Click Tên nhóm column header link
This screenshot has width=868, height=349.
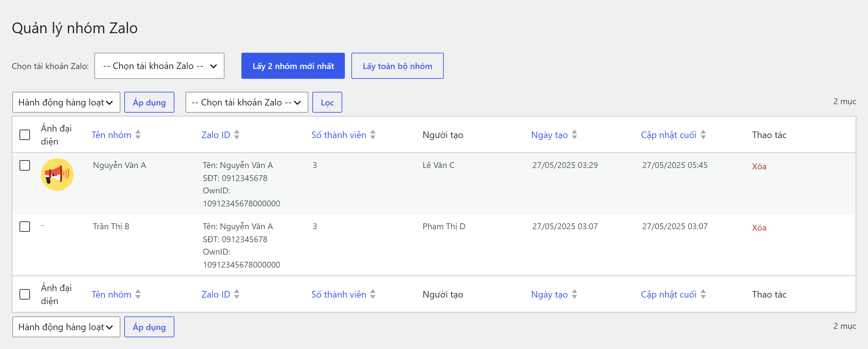112,135
